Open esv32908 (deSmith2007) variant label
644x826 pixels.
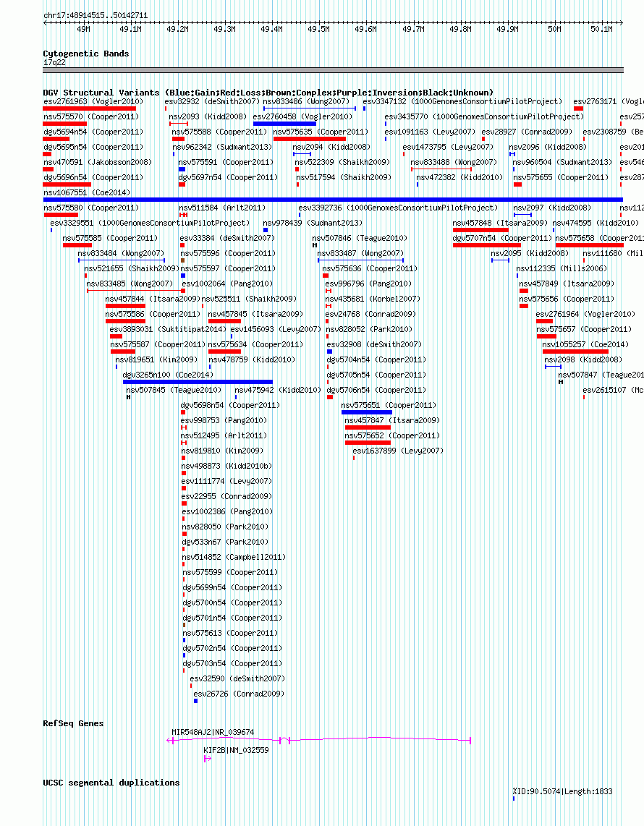(x=374, y=344)
